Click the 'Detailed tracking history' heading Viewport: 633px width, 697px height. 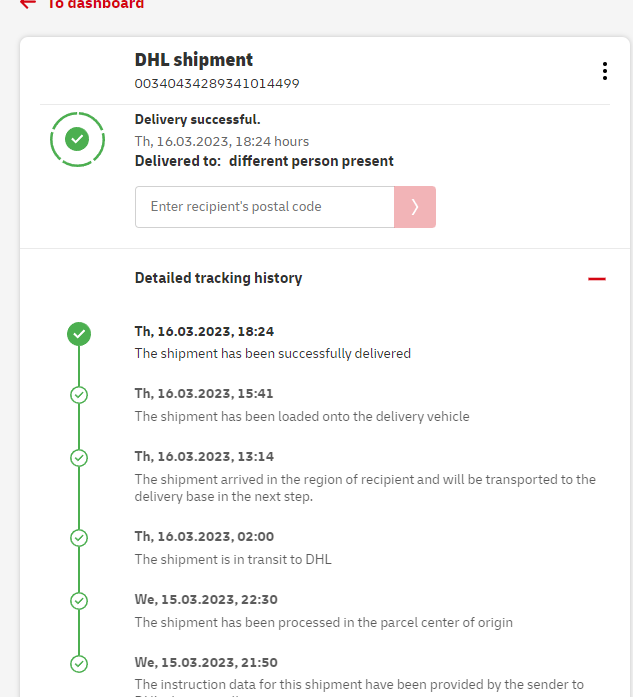pos(218,278)
